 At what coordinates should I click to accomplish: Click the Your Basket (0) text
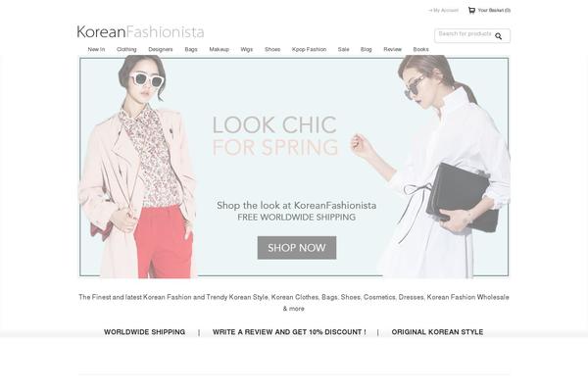click(494, 10)
